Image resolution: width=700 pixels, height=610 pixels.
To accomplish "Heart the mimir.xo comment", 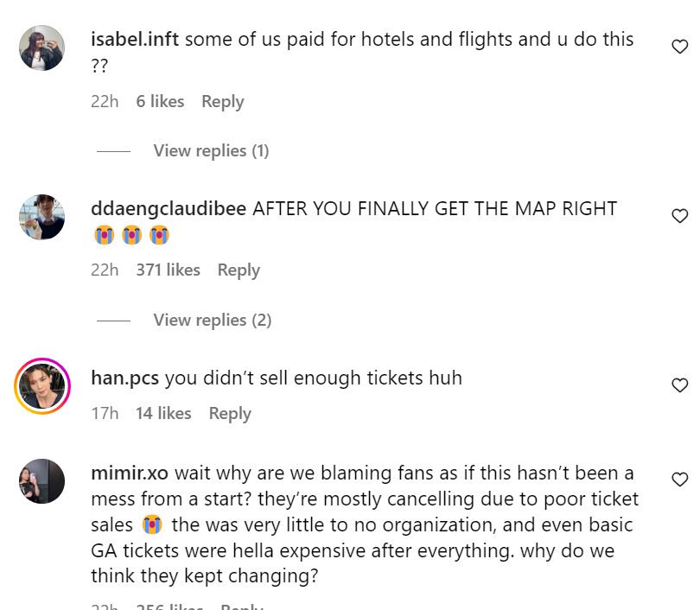I will click(x=680, y=479).
